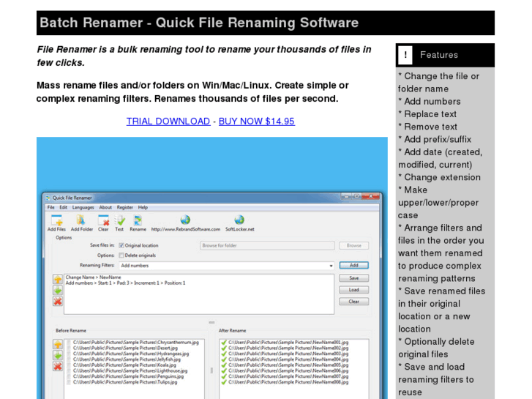This screenshot has height=399, width=532.
Task: Select NewName005.jpg in After Rename list
Action: pyautogui.click(x=288, y=365)
